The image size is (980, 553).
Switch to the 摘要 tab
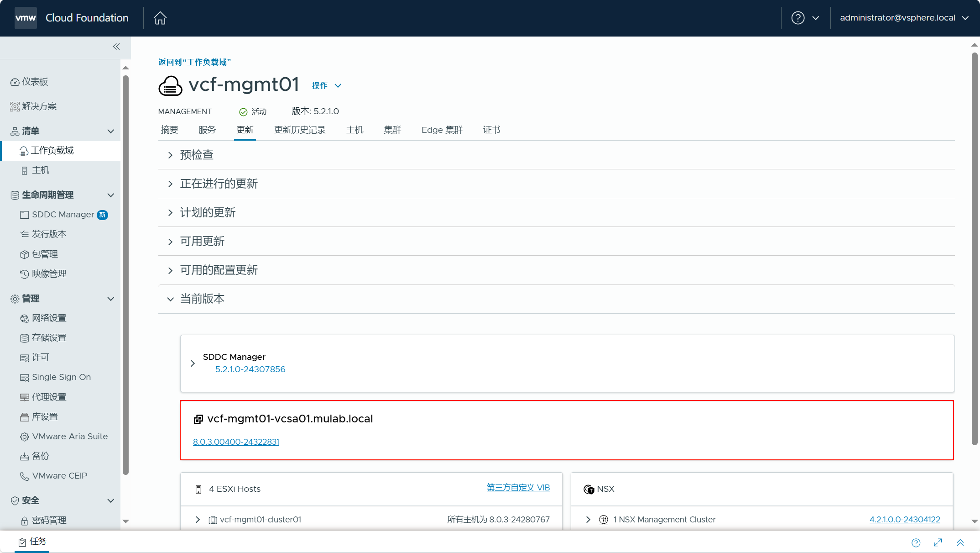[x=170, y=130]
